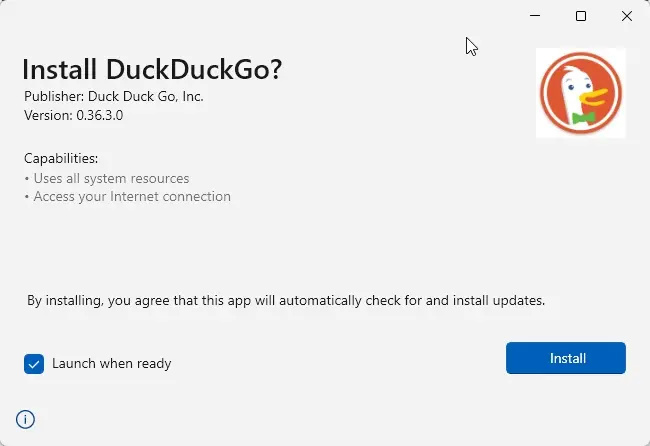This screenshot has height=446, width=650.
Task: Click the "Install DuckDuckGo?" heading
Action: (x=152, y=69)
